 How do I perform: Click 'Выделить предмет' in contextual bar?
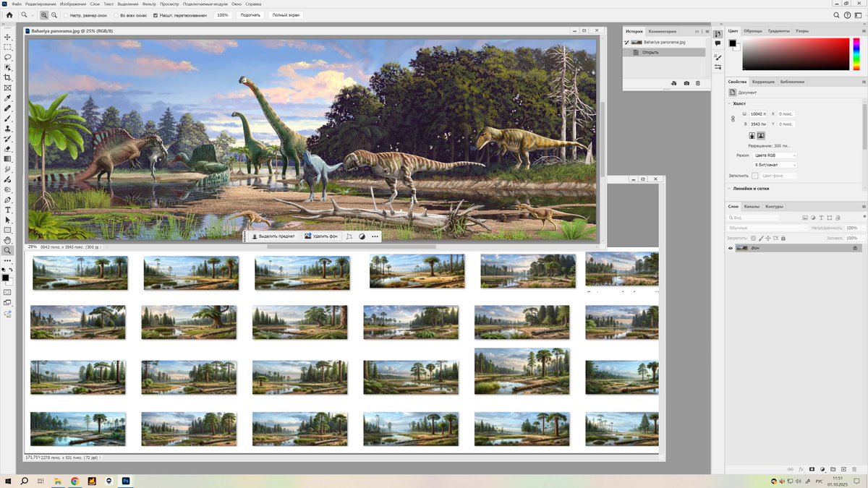click(x=273, y=236)
